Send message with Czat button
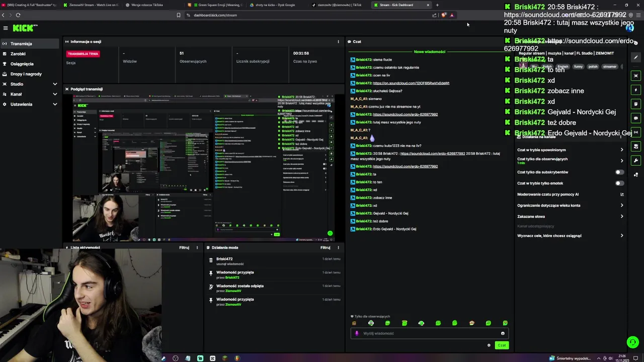Screen dimensions: 644x362 (502, 345)
